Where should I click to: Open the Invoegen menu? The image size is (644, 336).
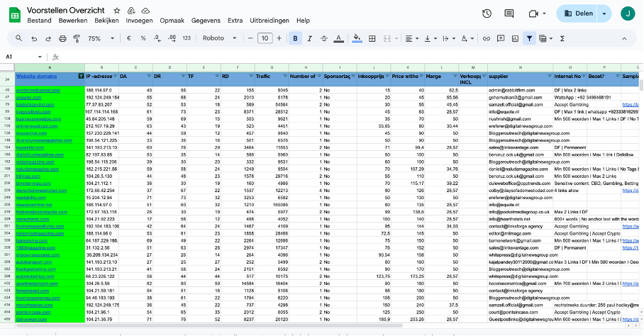tap(139, 21)
